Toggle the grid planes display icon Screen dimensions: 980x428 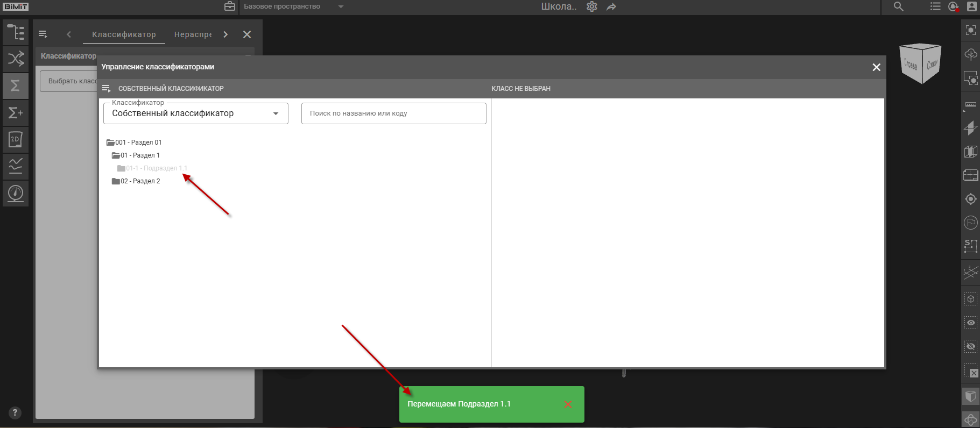click(x=970, y=273)
